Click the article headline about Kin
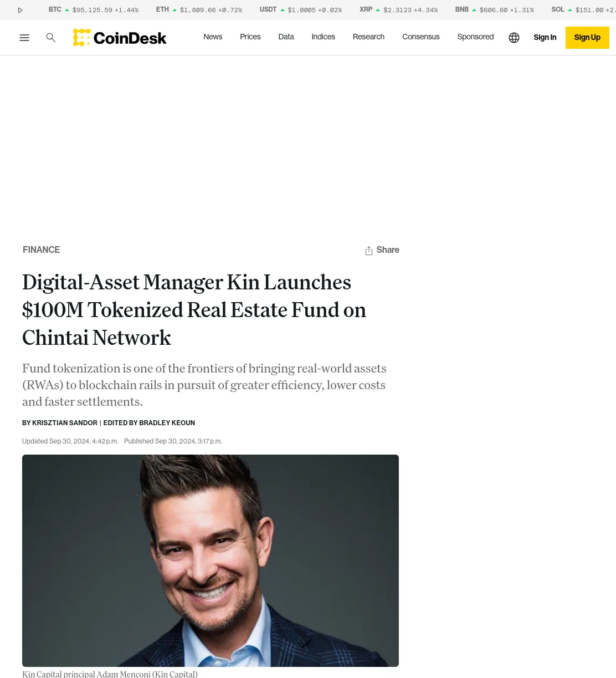The height and width of the screenshot is (678, 616). [194, 310]
